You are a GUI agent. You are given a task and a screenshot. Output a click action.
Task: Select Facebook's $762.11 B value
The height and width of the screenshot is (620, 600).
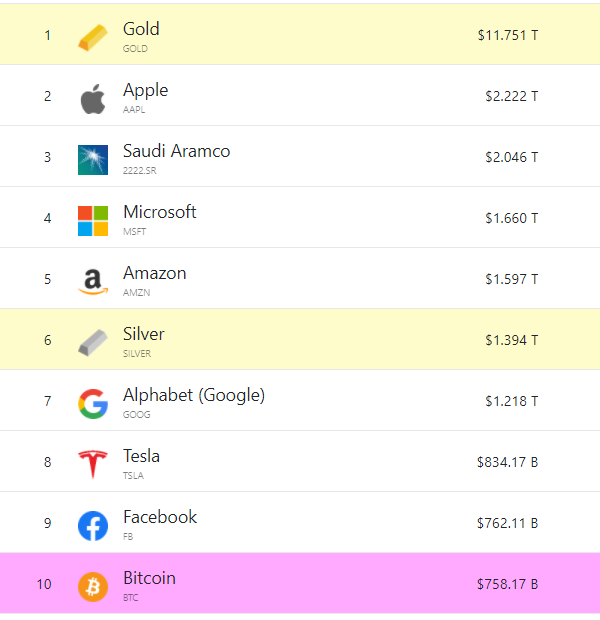(x=507, y=523)
